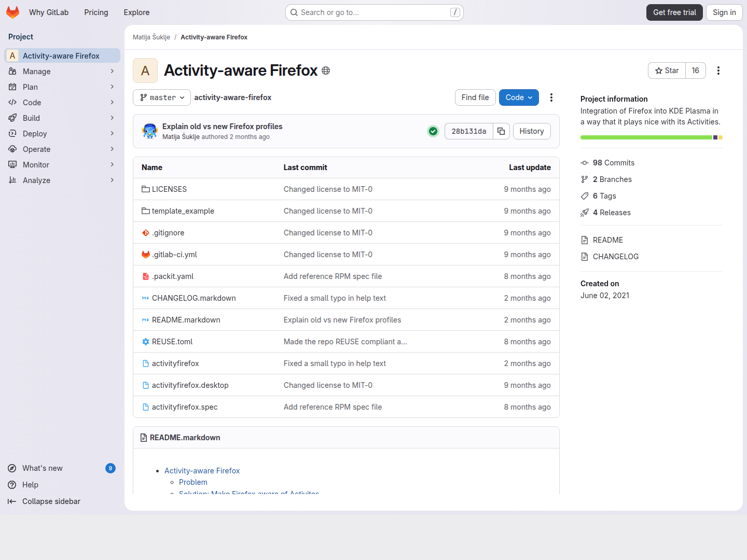747x560 pixels.
Task: Click the README document icon in sidebar
Action: coord(585,240)
